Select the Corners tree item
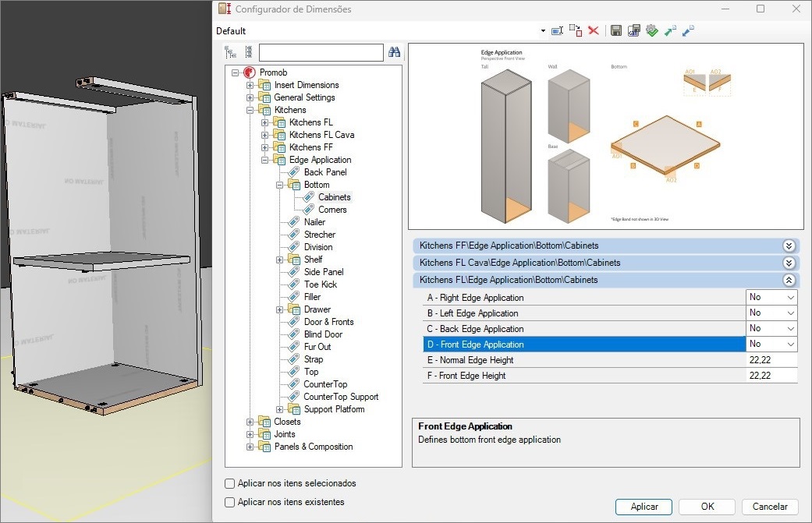This screenshot has width=812, height=523. point(332,210)
